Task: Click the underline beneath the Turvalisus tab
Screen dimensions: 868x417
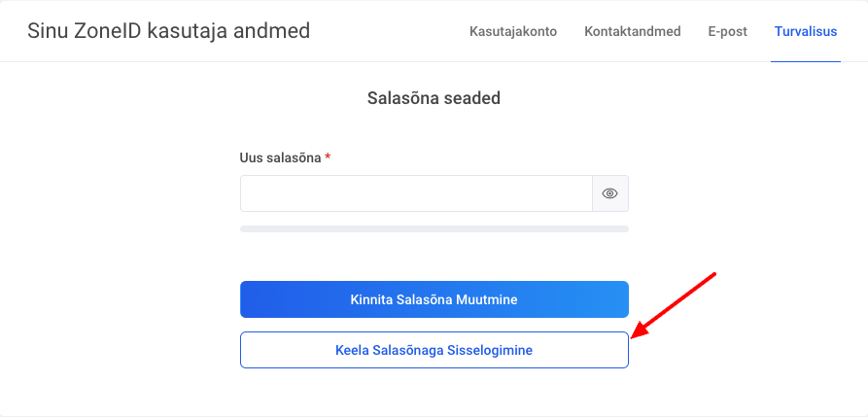Action: click(806, 61)
